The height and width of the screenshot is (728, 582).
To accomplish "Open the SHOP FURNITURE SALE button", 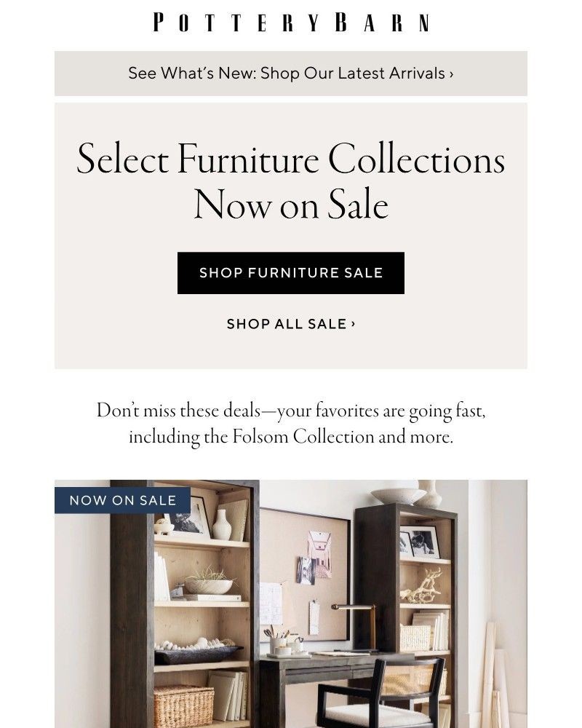I will pyautogui.click(x=290, y=273).
